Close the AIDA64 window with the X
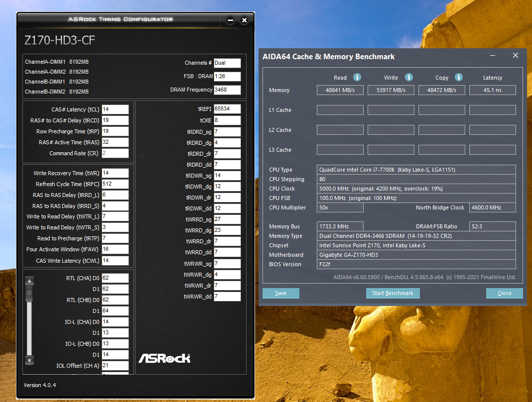The image size is (532, 402). coord(516,55)
